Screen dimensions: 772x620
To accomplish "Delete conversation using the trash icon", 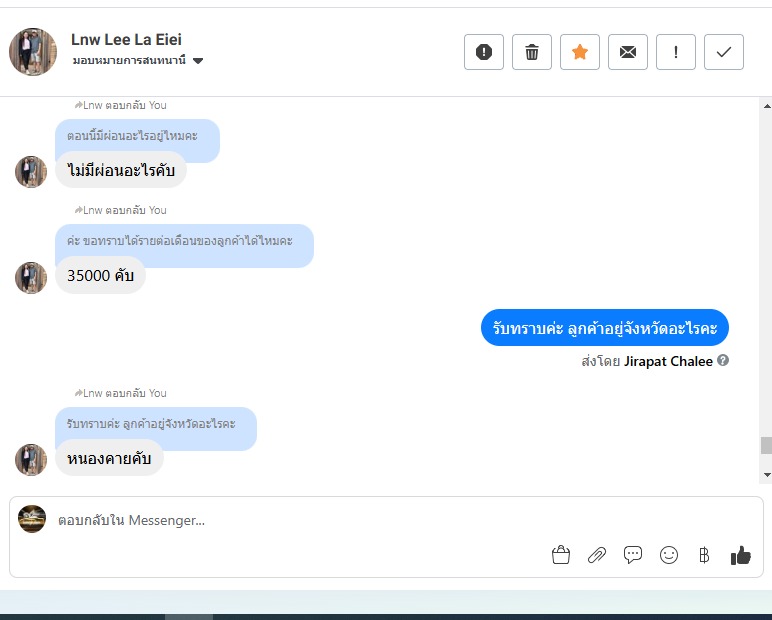I will (532, 52).
